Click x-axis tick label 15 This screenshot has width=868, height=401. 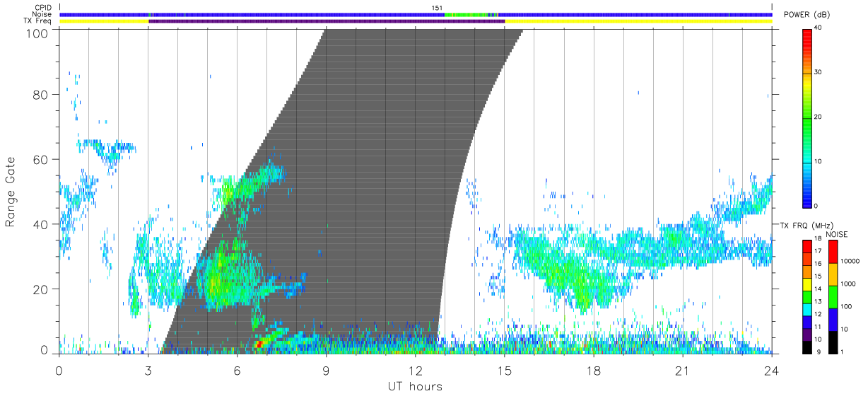pos(504,371)
